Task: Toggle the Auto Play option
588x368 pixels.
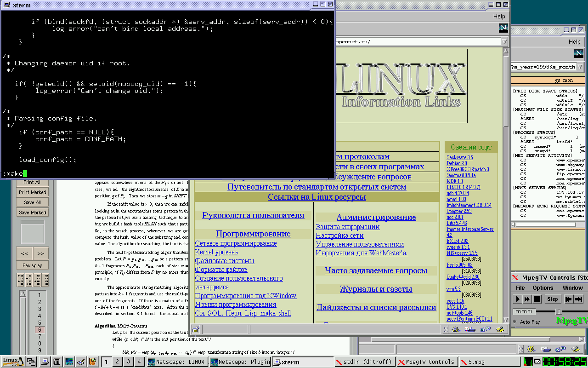Action: pyautogui.click(x=515, y=322)
